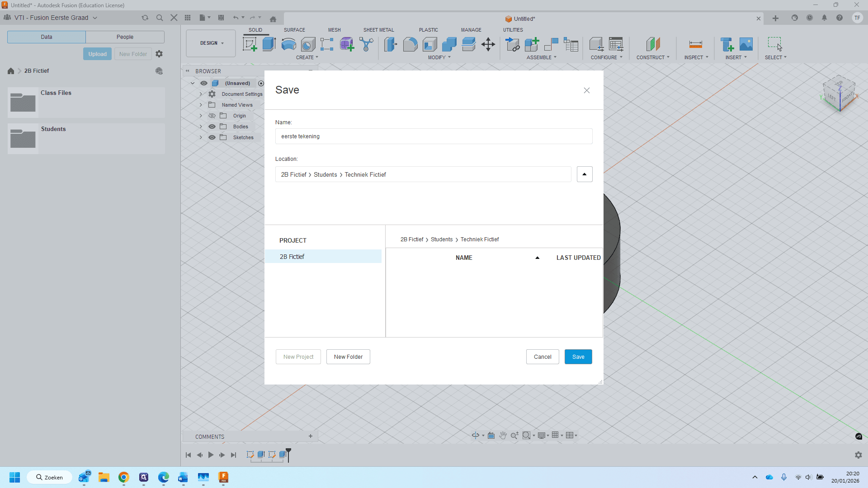Select the Offset Plane construct icon
The width and height of the screenshot is (868, 488).
click(653, 44)
